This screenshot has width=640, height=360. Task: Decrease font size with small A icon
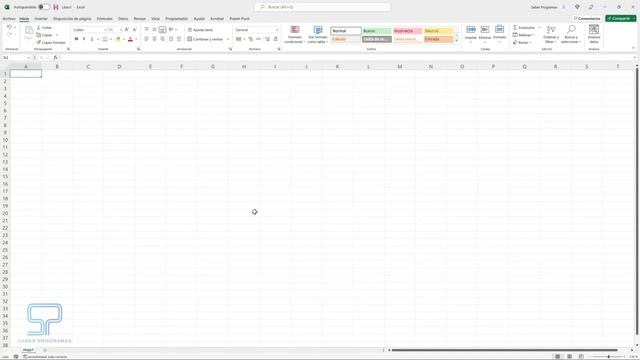(134, 30)
